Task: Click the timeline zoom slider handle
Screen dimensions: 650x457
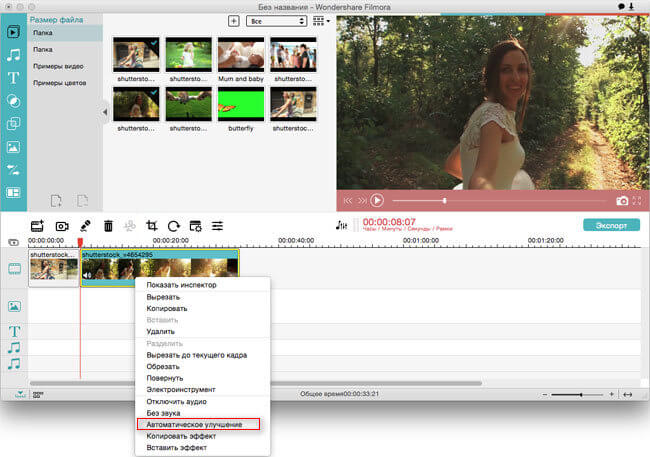Action: 581,394
